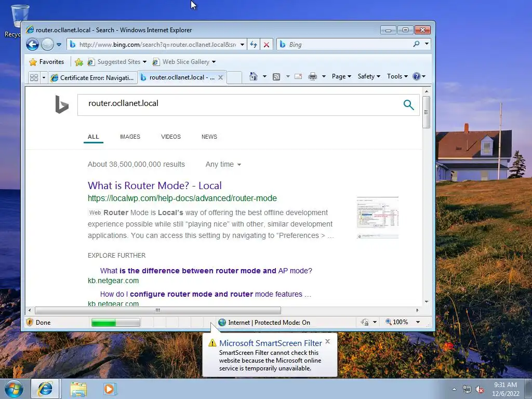Image resolution: width=532 pixels, height=399 pixels.
Task: Click the Bing page search text field
Action: click(237, 105)
